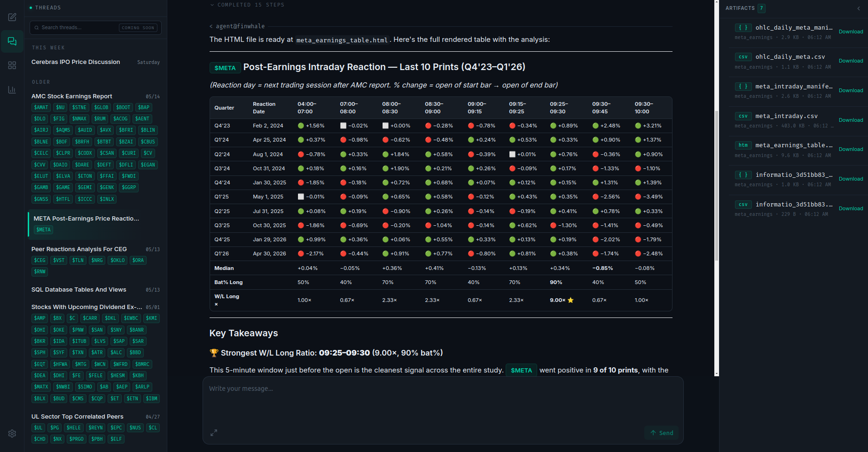Open the bar chart analytics icon
The image size is (868, 452).
[x=12, y=89]
